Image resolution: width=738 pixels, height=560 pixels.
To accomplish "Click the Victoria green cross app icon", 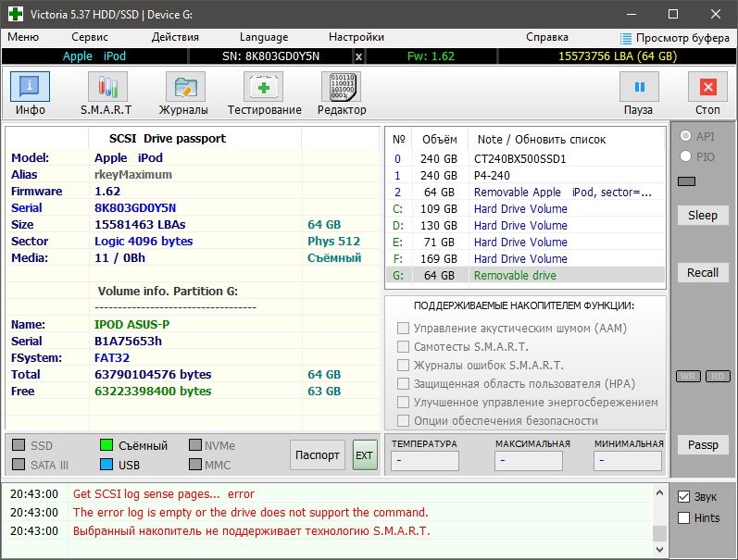I will coord(16,14).
